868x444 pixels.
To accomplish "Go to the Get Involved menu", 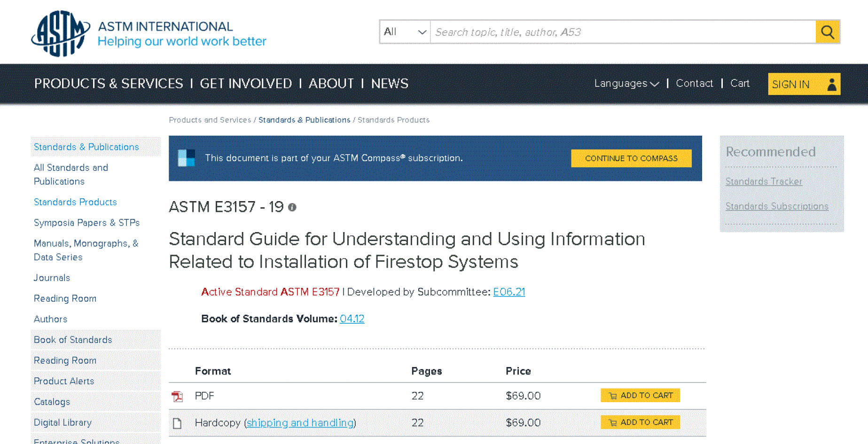I will (x=246, y=84).
